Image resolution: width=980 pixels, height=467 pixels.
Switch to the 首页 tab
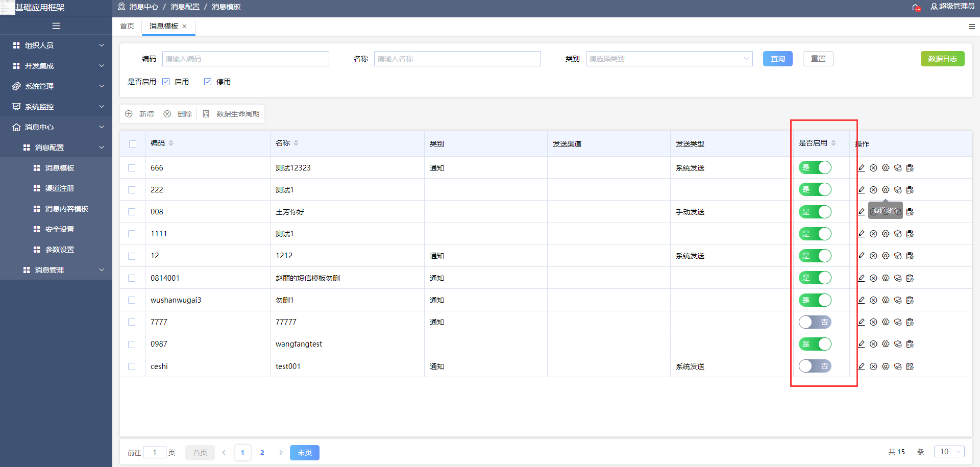(127, 26)
